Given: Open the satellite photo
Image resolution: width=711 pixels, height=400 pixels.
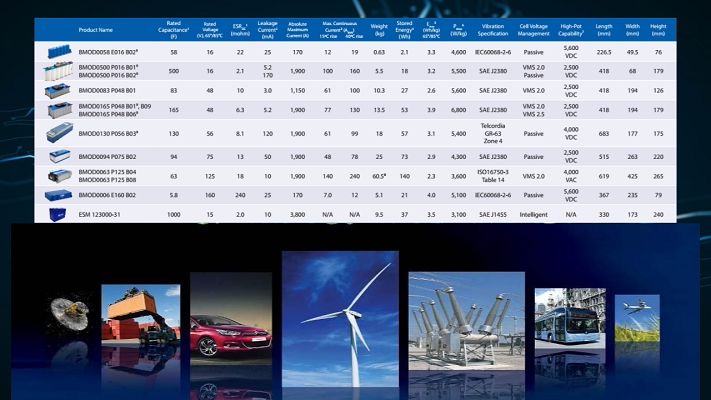Looking at the screenshot, I should 69,314.
